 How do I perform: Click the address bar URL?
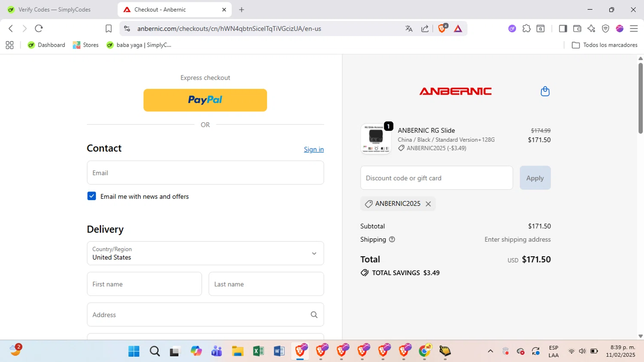[229, 29]
